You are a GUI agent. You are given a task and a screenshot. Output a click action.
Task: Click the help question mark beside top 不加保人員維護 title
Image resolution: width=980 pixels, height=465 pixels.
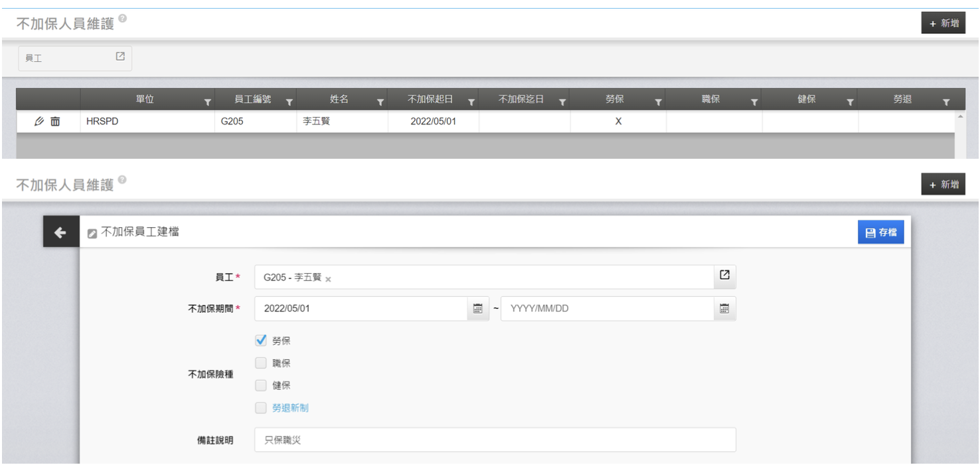pyautogui.click(x=122, y=19)
